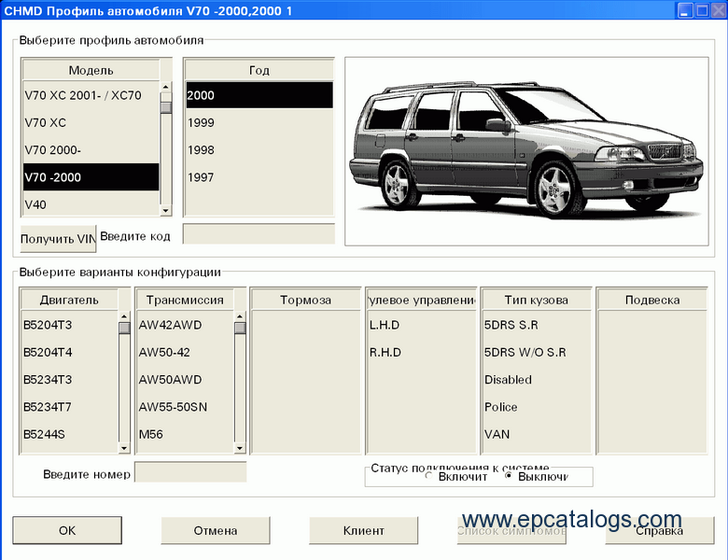
Task: Select Police body type
Action: click(x=535, y=407)
